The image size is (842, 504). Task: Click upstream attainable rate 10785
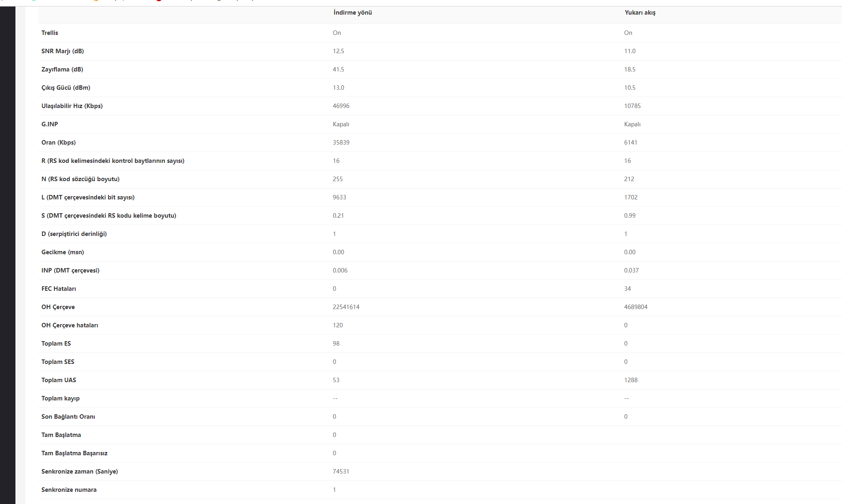point(632,106)
